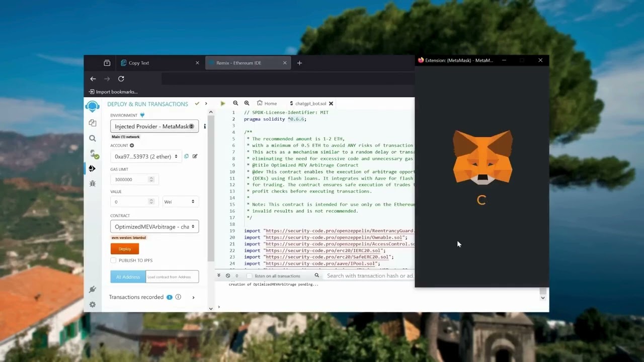Reload the browser page
This screenshot has width=644, height=362.
click(121, 79)
